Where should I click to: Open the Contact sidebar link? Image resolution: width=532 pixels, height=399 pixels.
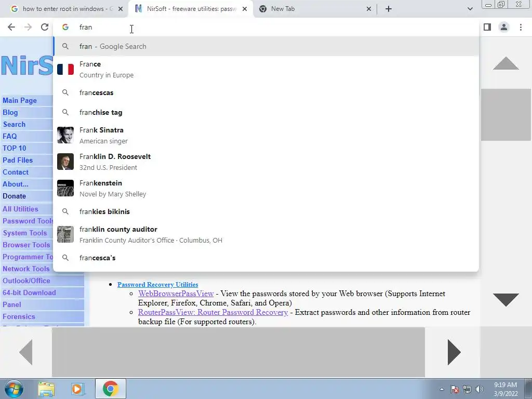pyautogui.click(x=16, y=172)
